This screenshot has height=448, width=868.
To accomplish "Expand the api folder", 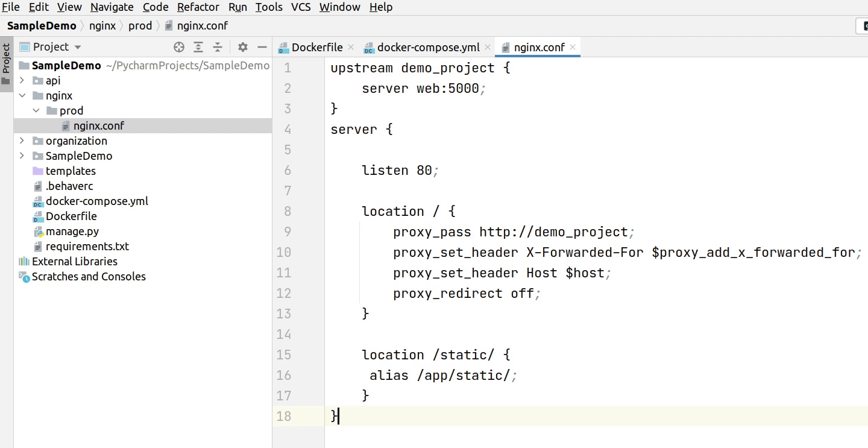I will [22, 80].
